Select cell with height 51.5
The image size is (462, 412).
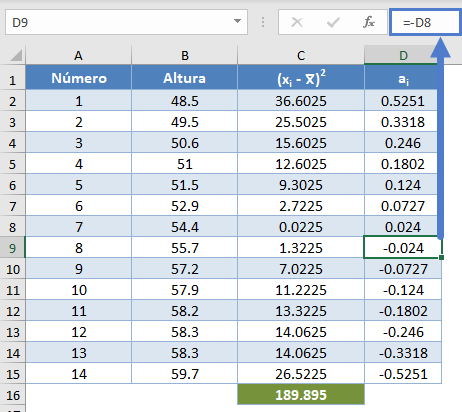[x=185, y=185]
